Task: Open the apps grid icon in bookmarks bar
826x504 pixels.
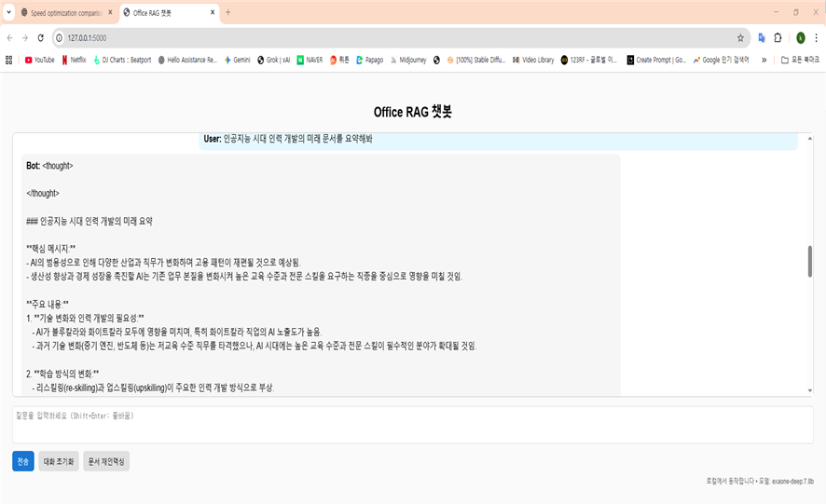Action: 9,60
